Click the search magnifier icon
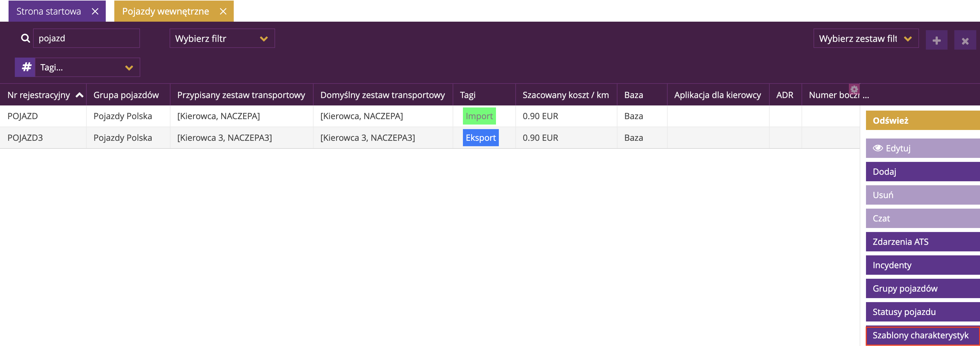The image size is (980, 346). tap(25, 38)
